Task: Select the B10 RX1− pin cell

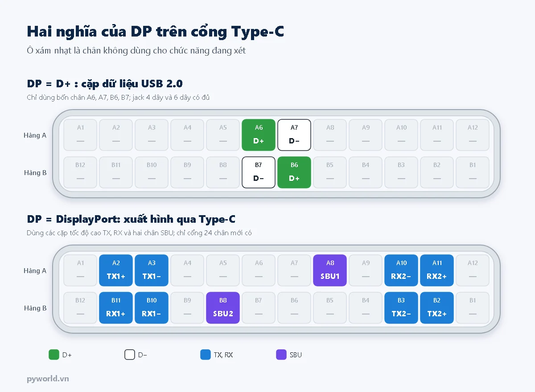Action: pyautogui.click(x=152, y=308)
